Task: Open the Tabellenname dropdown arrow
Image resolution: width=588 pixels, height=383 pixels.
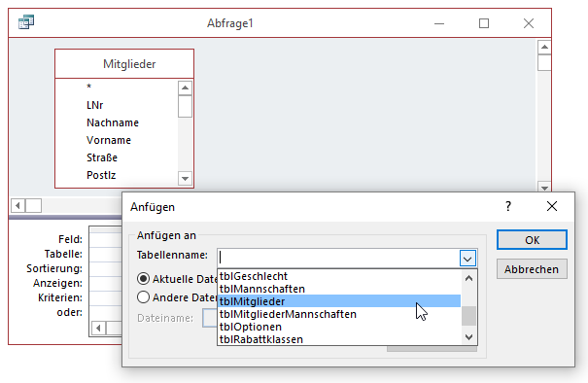Action: pyautogui.click(x=467, y=258)
